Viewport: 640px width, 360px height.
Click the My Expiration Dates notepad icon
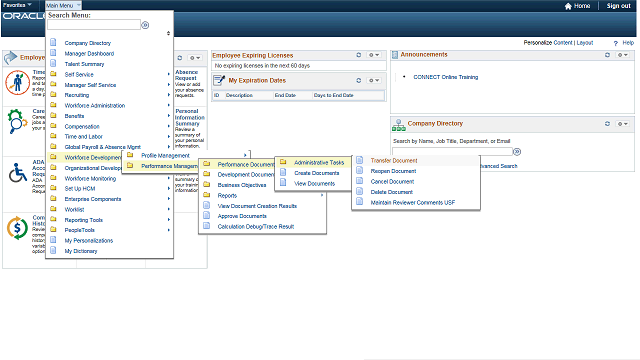pyautogui.click(x=219, y=80)
